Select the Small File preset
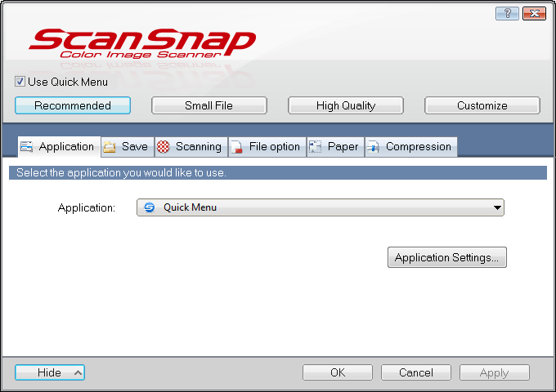Image resolution: width=556 pixels, height=392 pixels. [209, 105]
